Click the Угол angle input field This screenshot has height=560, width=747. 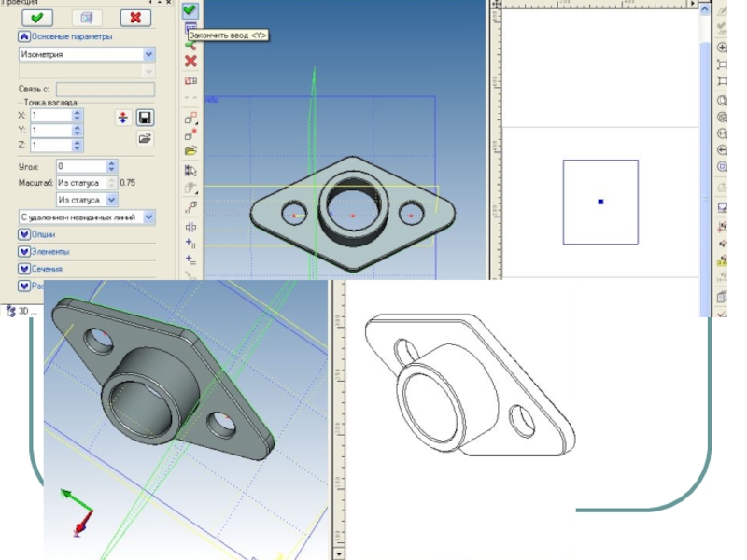[80, 166]
